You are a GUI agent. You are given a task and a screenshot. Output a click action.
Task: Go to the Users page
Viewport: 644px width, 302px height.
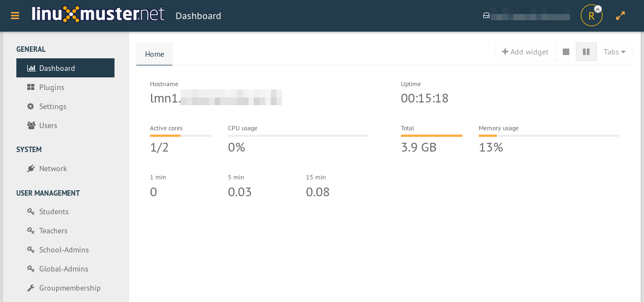[48, 125]
